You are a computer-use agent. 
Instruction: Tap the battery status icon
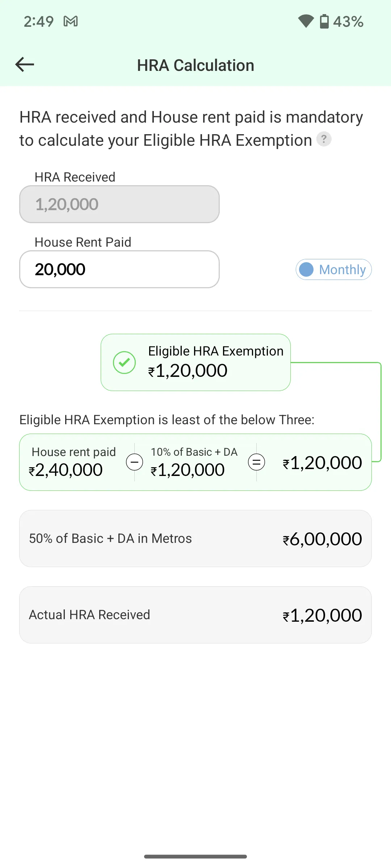(x=324, y=21)
